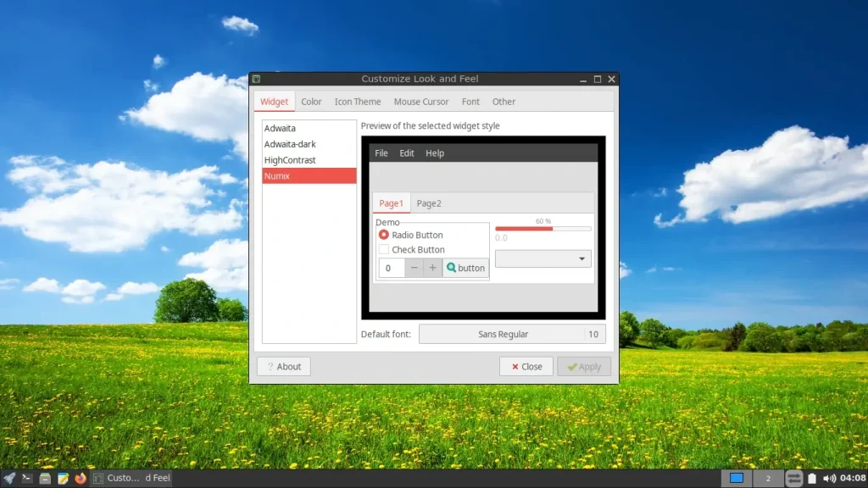Select the Radio Button option
The image size is (868, 488).
point(411,236)
